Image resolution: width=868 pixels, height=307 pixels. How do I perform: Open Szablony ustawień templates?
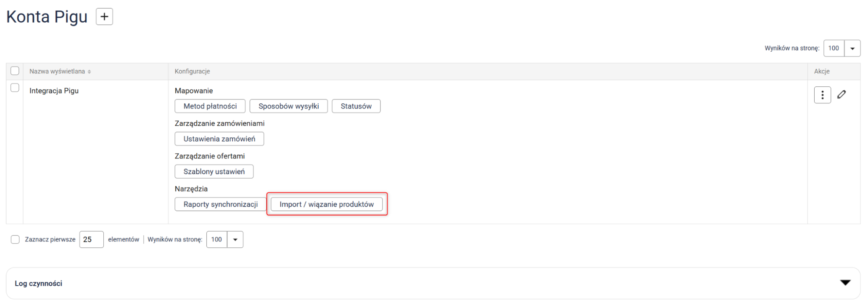[x=214, y=172]
